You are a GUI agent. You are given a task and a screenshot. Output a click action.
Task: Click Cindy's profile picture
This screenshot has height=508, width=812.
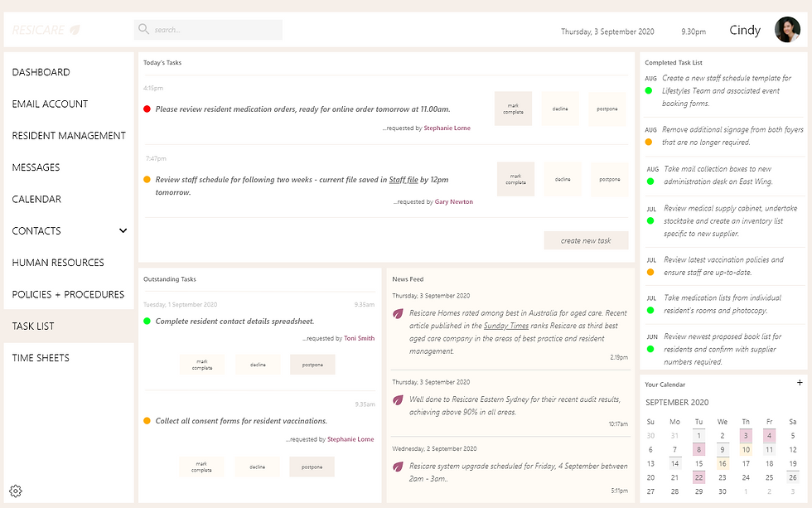tap(786, 30)
